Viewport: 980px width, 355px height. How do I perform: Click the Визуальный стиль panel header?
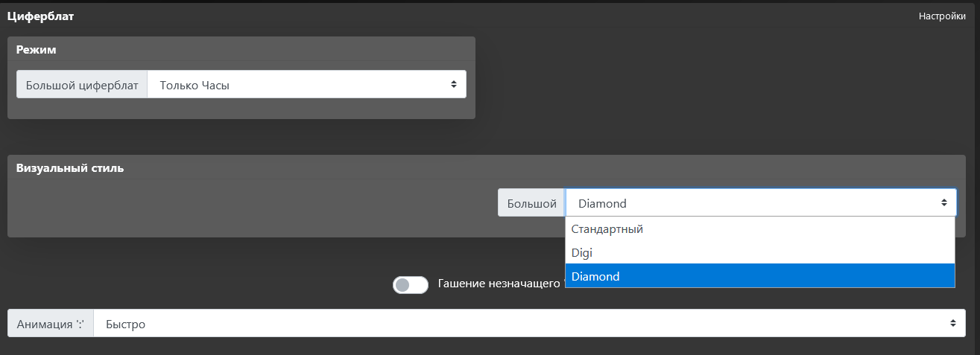[70, 168]
